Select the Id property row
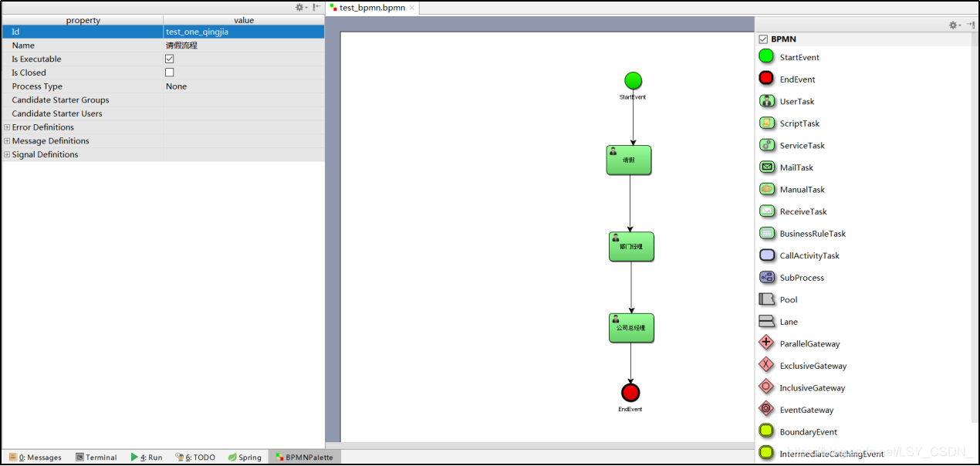The image size is (980, 466). (x=163, y=32)
